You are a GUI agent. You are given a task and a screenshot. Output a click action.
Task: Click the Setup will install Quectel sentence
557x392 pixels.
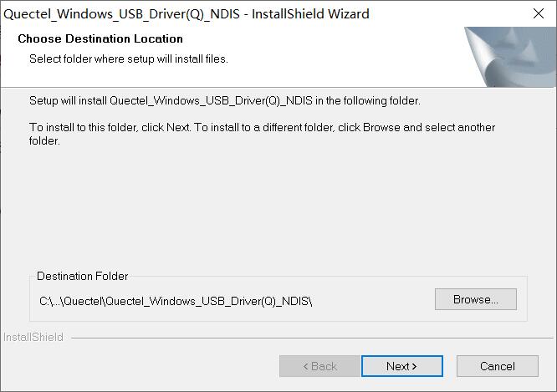(x=224, y=101)
